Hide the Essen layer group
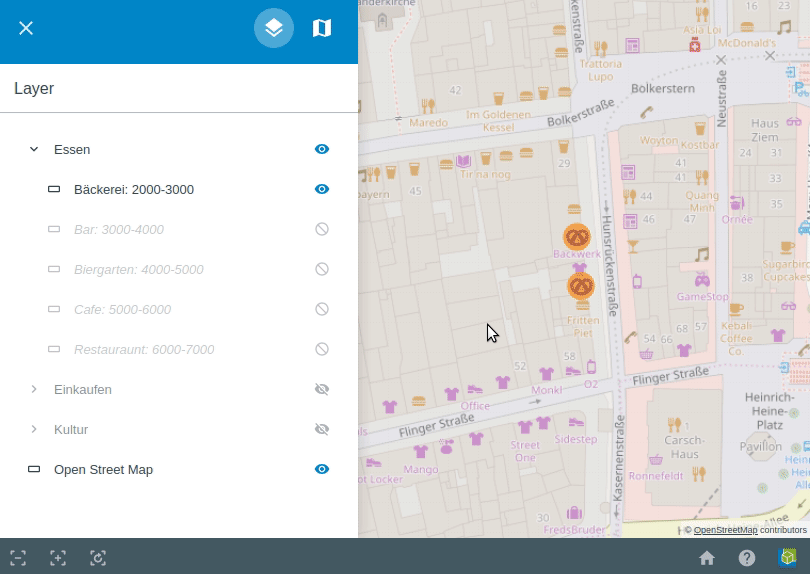The height and width of the screenshot is (574, 810). pos(322,149)
